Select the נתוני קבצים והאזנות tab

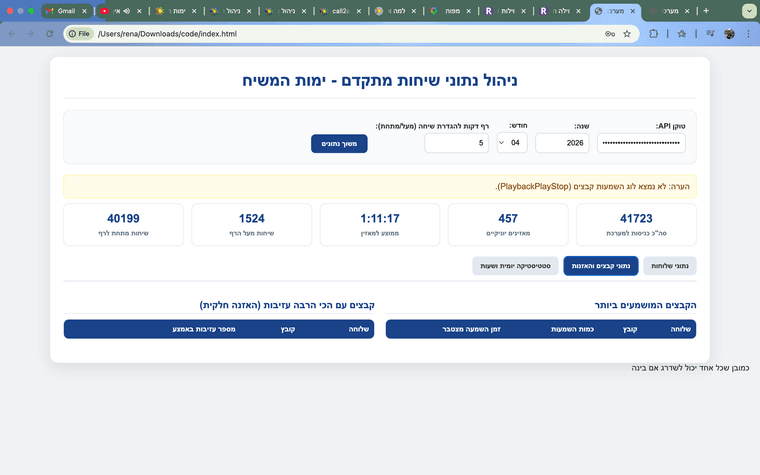[x=601, y=266]
